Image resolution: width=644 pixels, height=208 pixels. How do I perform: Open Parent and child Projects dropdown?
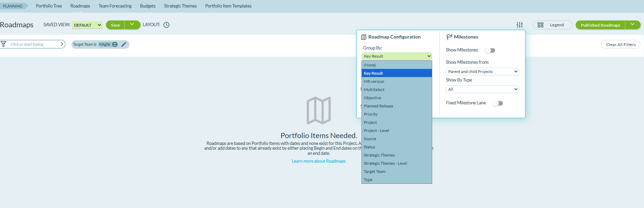tap(482, 72)
